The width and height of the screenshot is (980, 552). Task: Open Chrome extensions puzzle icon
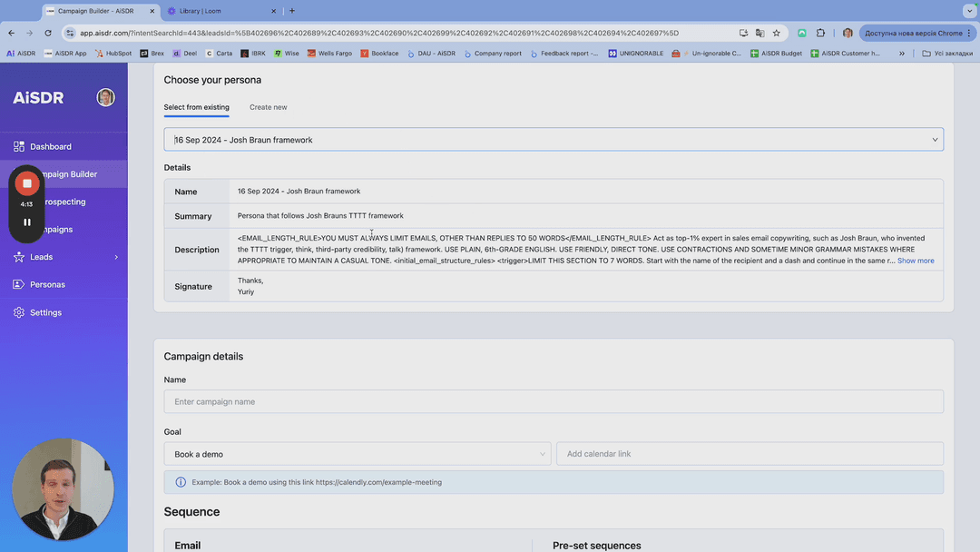[x=821, y=33]
